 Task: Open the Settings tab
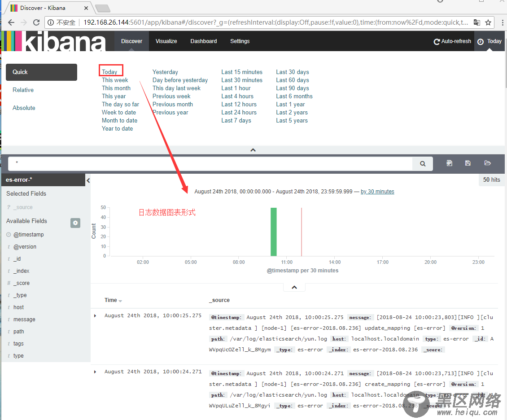[240, 41]
